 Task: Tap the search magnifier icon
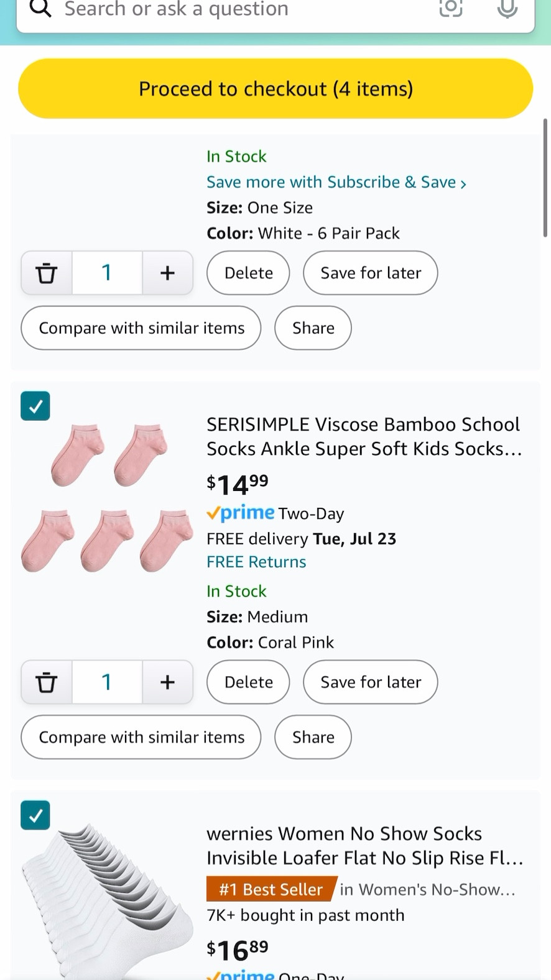pos(40,9)
